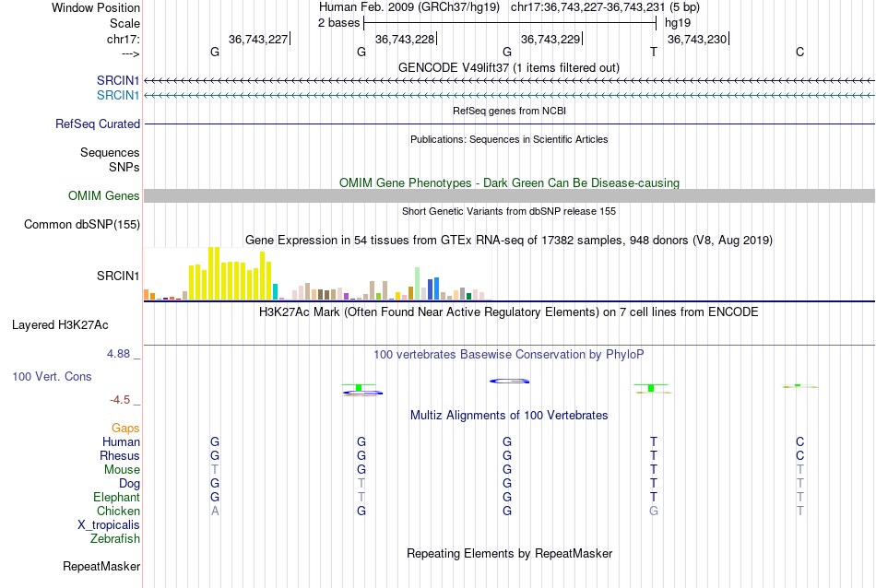Click the Rhesus species label
This screenshot has height=588, width=876.
click(120, 455)
